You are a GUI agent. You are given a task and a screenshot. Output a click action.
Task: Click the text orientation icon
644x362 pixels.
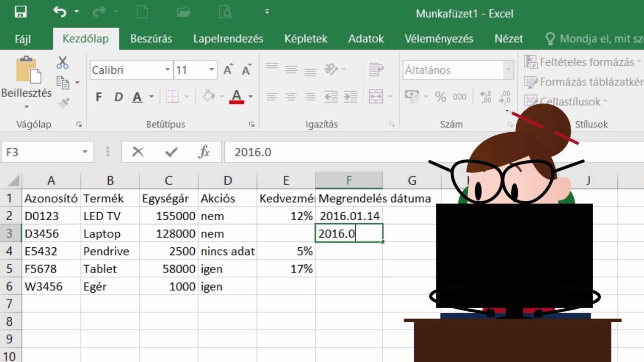pyautogui.click(x=331, y=69)
